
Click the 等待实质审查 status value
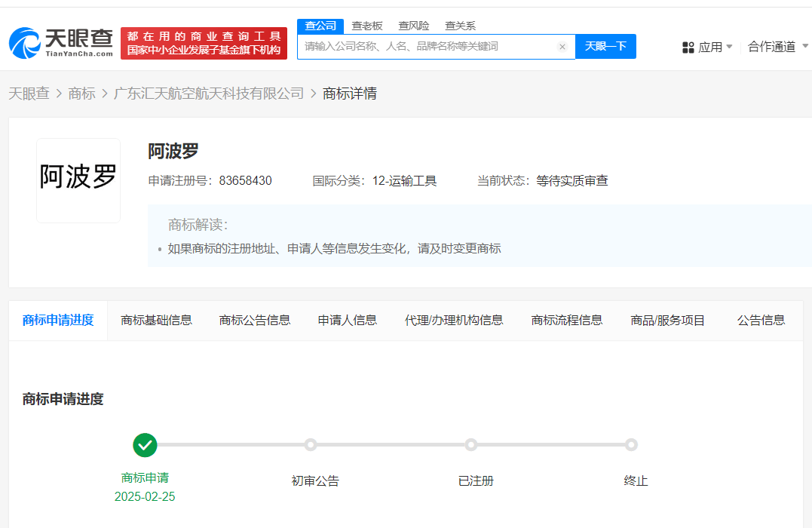(x=572, y=181)
